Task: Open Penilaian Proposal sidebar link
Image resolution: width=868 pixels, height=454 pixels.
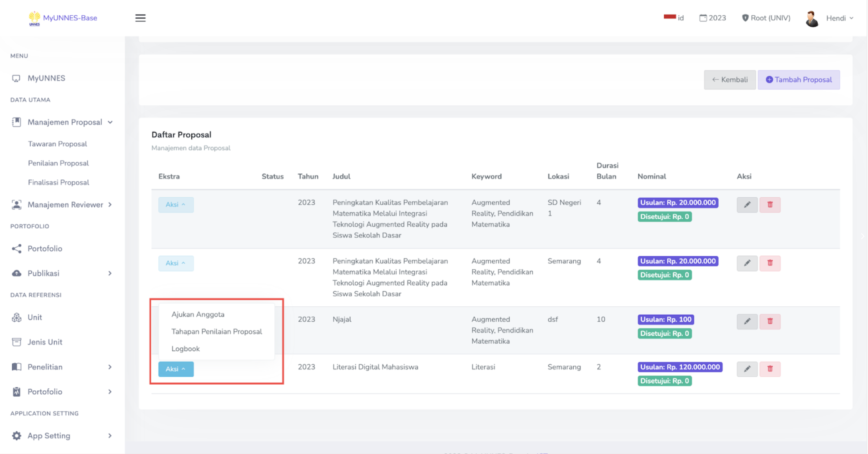Action: click(58, 163)
